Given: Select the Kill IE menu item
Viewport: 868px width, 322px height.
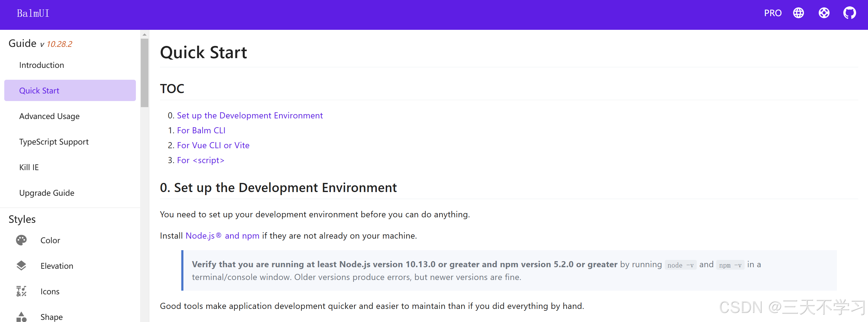Looking at the screenshot, I should pos(29,168).
